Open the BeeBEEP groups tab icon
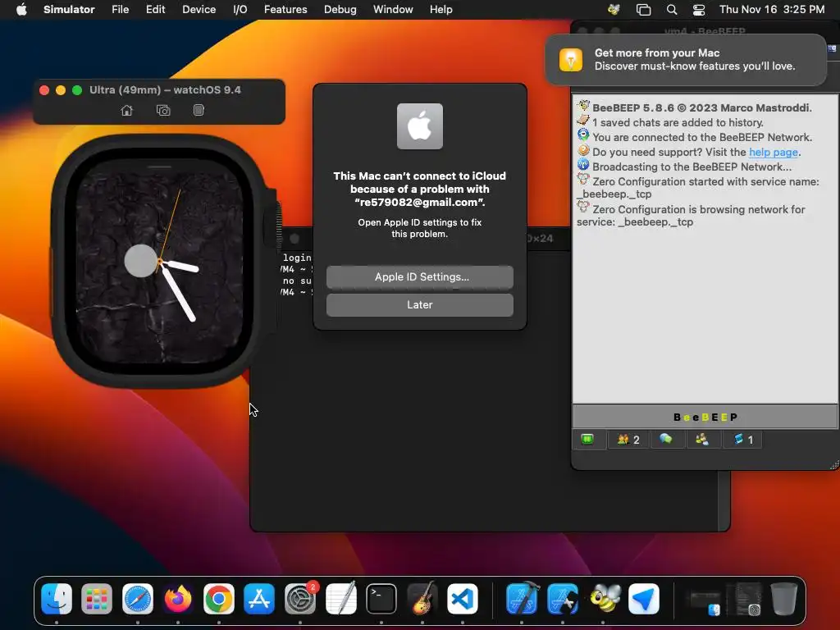The image size is (840, 630). (702, 440)
